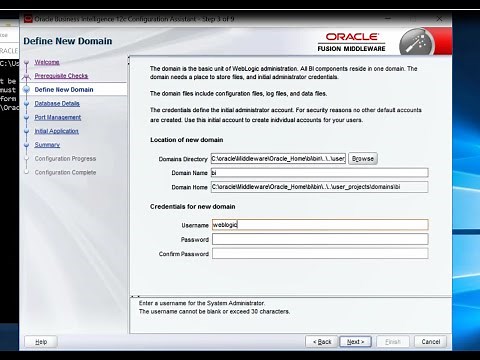Click the Help button

pyautogui.click(x=41, y=342)
